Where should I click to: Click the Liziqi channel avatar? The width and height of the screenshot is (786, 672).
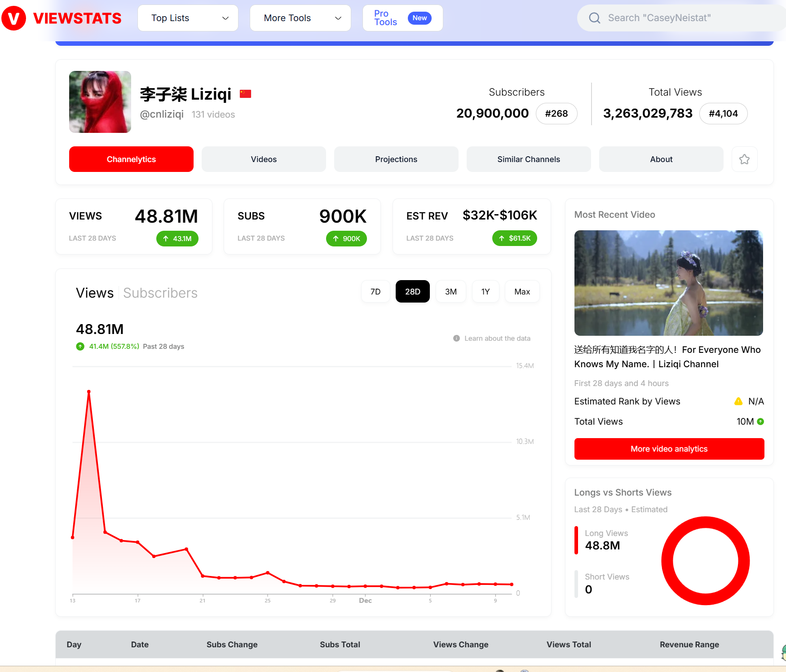coord(100,102)
